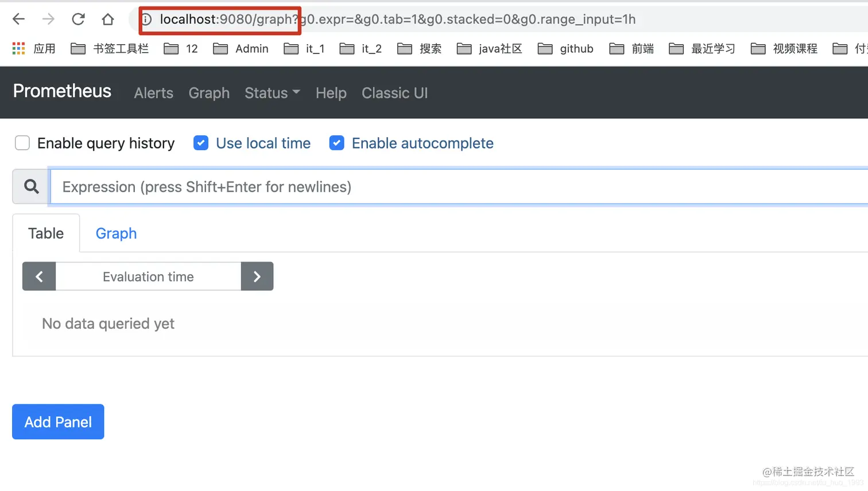The height and width of the screenshot is (491, 868).
Task: Switch to the Graph panel tab
Action: pyautogui.click(x=116, y=233)
